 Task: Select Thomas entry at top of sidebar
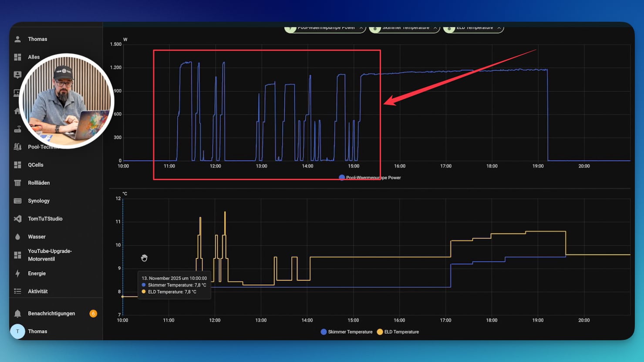point(37,39)
